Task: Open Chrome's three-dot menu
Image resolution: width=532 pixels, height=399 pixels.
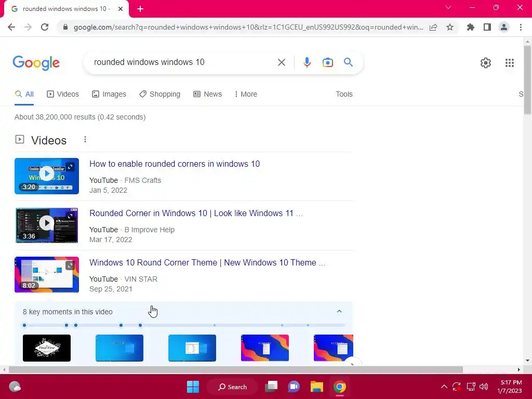Action: coord(521,27)
